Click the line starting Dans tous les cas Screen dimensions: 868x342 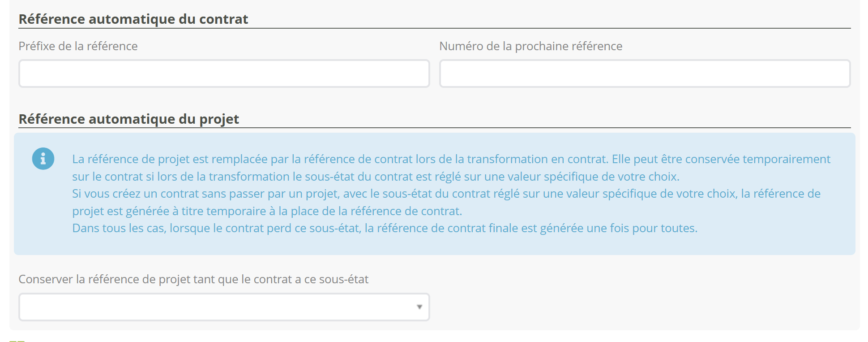385,228
